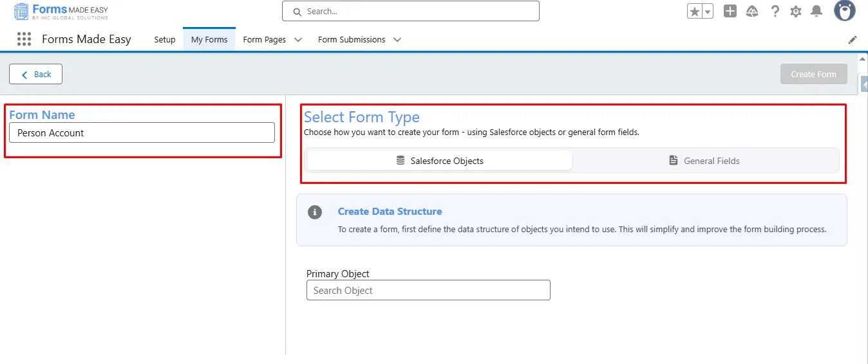Click the Primary Object search field
Image resolution: width=868 pixels, height=364 pixels.
428,291
